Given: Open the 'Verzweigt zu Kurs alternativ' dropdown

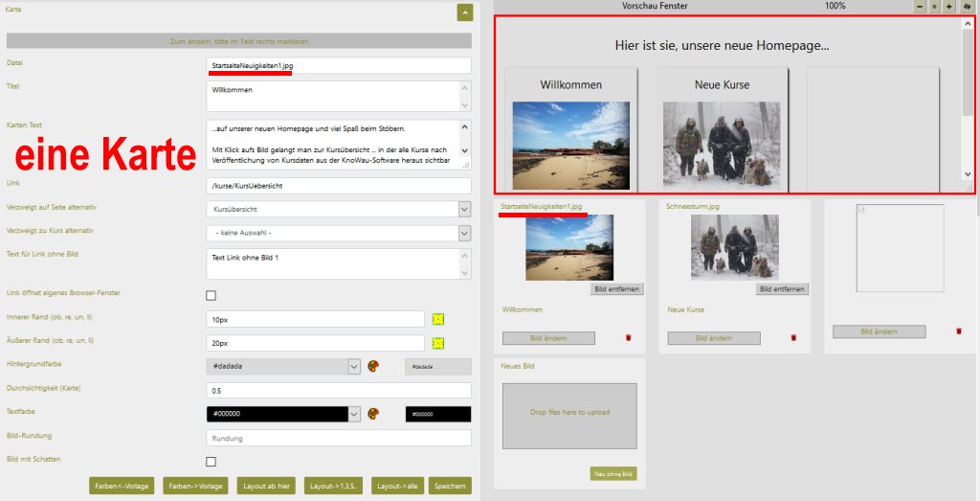Looking at the screenshot, I should [x=464, y=233].
